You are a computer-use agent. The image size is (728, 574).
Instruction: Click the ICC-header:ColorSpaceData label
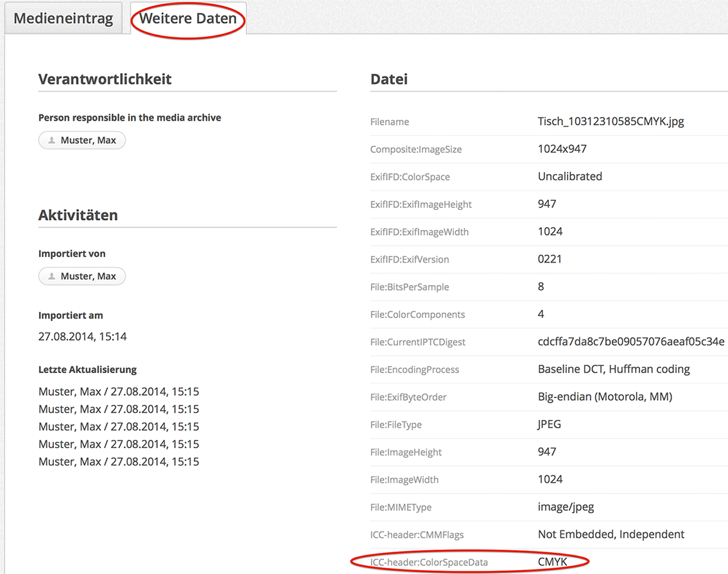coord(429,562)
